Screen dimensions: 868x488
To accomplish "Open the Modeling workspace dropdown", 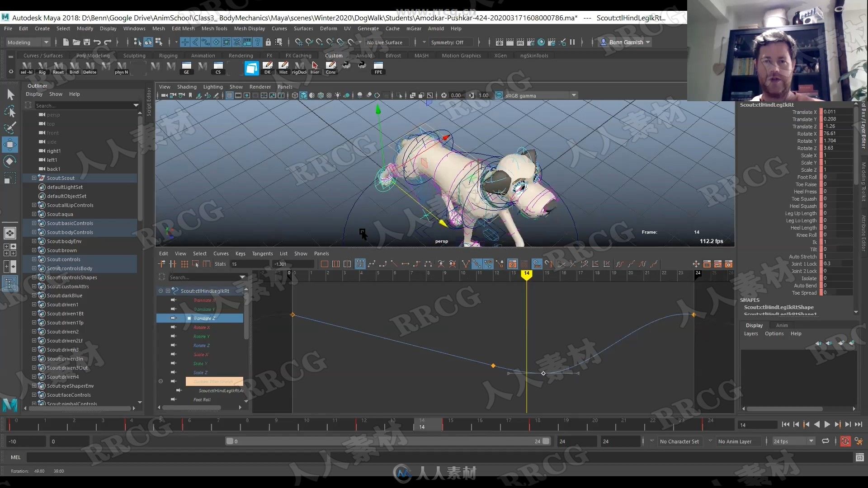I will tap(26, 42).
